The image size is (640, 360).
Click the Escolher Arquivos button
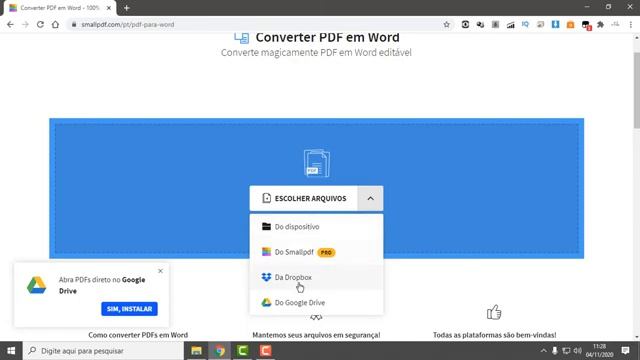(304, 198)
